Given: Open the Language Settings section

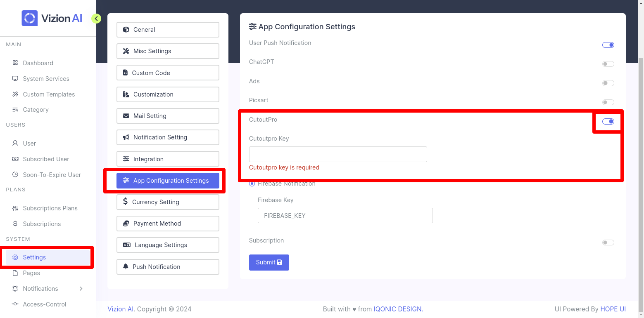Looking at the screenshot, I should pyautogui.click(x=168, y=245).
